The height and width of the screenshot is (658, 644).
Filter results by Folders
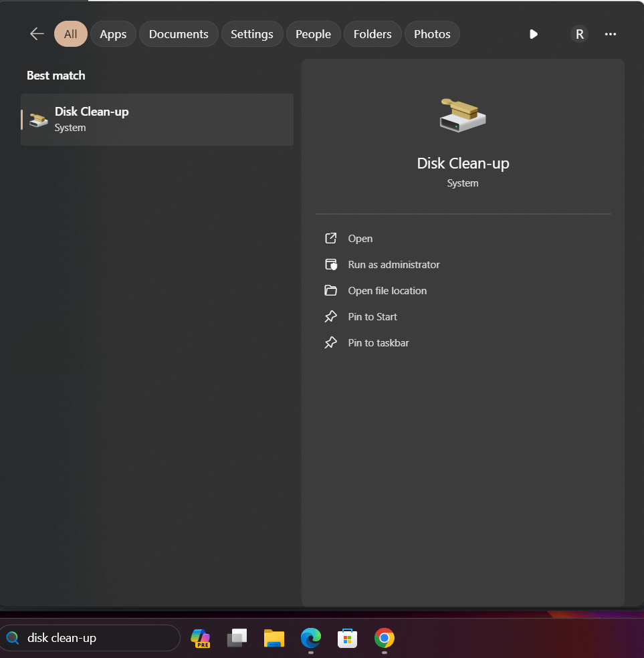point(372,34)
